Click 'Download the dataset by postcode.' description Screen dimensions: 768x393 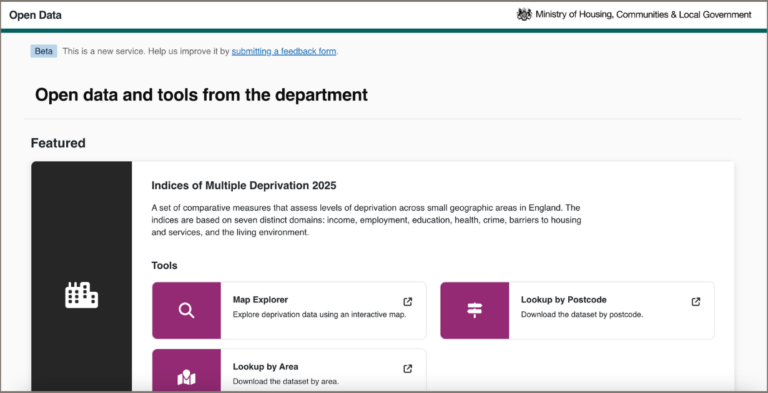pyautogui.click(x=581, y=315)
